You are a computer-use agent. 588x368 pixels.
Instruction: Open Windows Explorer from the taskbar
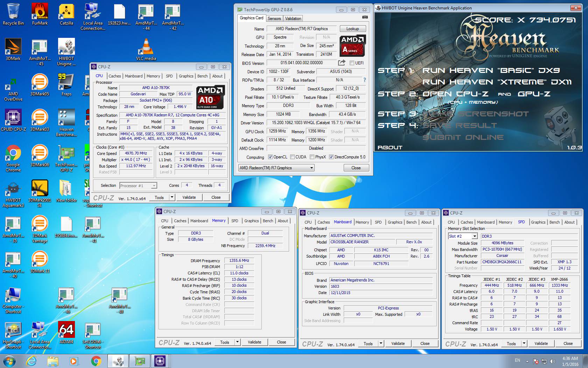tap(53, 361)
